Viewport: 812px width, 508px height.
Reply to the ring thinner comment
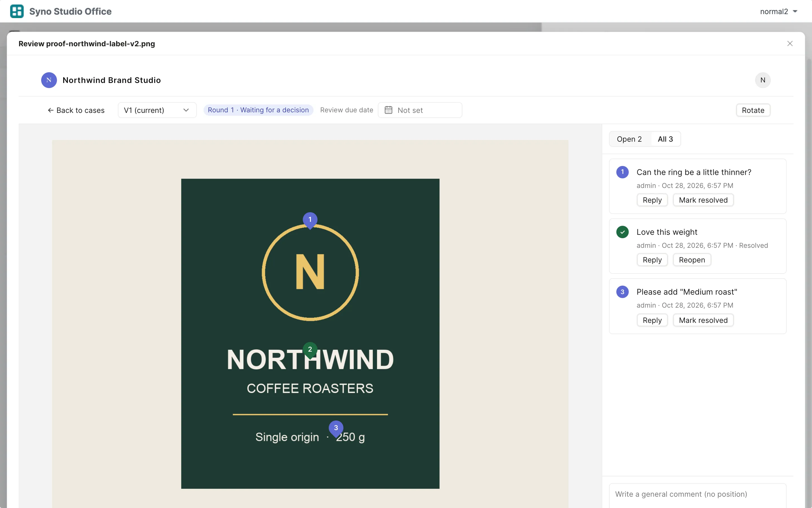point(652,200)
